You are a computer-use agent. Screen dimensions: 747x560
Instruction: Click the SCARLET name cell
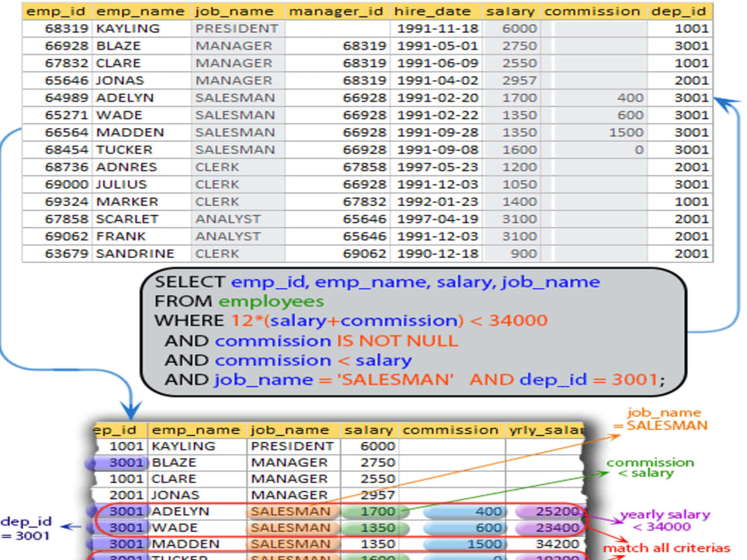(141, 219)
